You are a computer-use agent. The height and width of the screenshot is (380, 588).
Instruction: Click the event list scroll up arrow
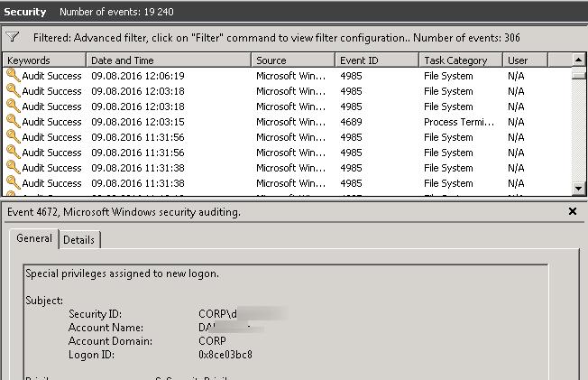[x=579, y=60]
